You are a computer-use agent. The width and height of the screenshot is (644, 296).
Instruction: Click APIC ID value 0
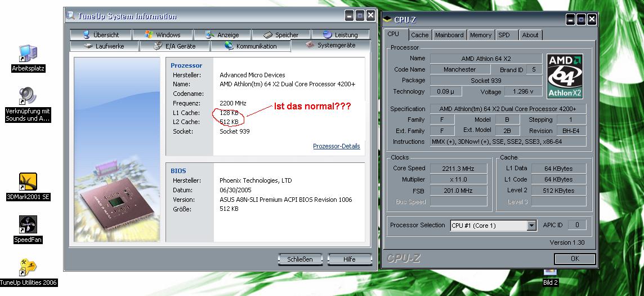click(x=577, y=225)
